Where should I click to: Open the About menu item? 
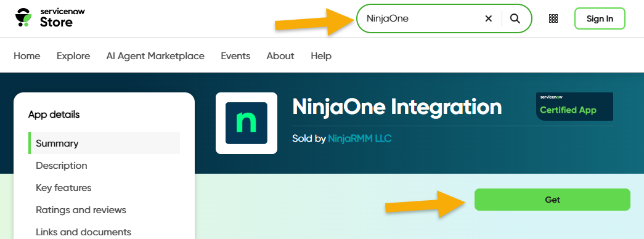pyautogui.click(x=280, y=56)
